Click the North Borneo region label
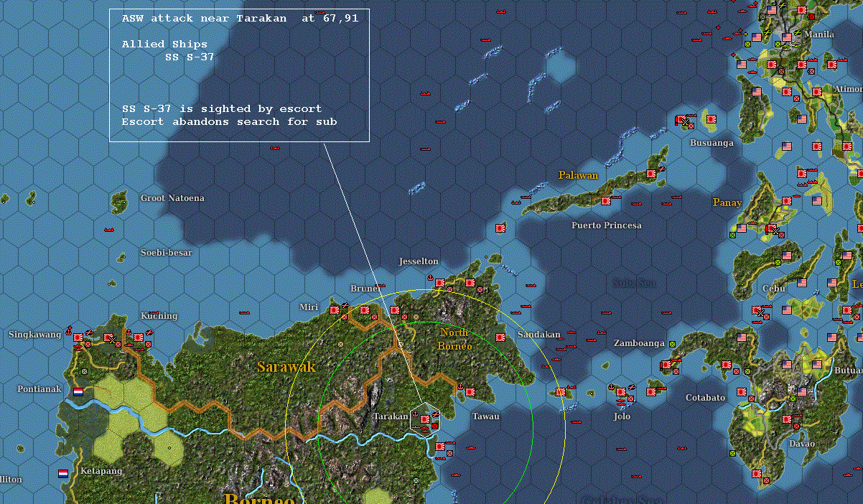 pyautogui.click(x=455, y=339)
